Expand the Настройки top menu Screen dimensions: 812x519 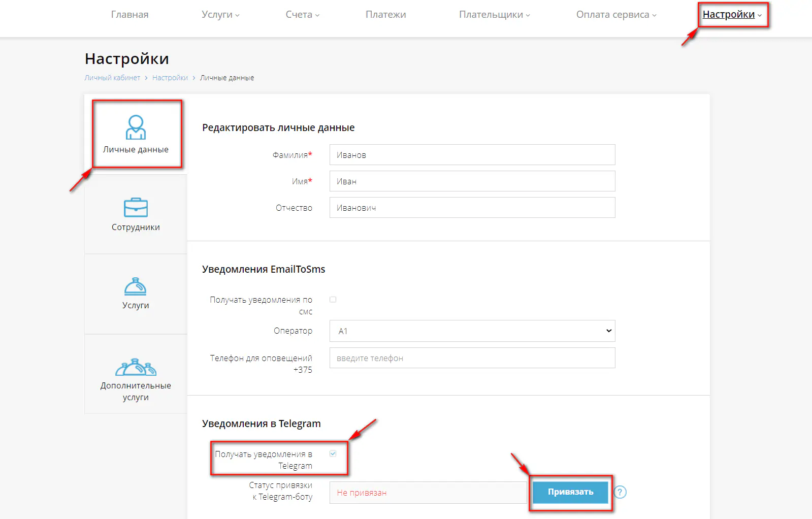tap(731, 15)
